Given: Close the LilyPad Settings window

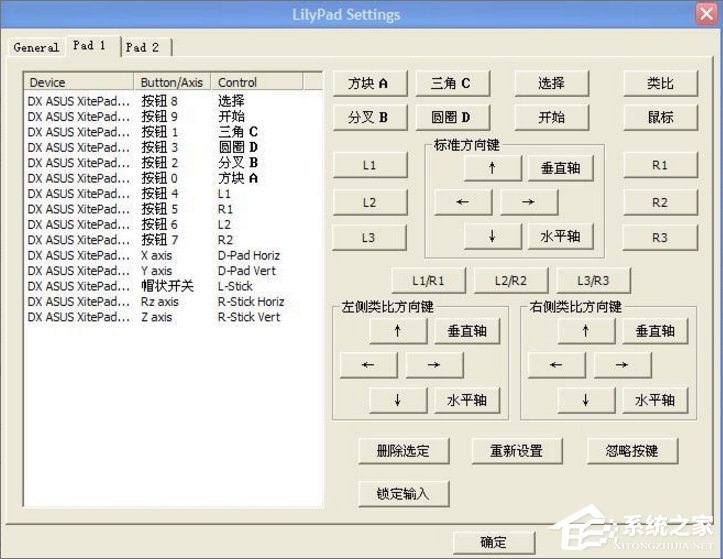Looking at the screenshot, I should 704,15.
